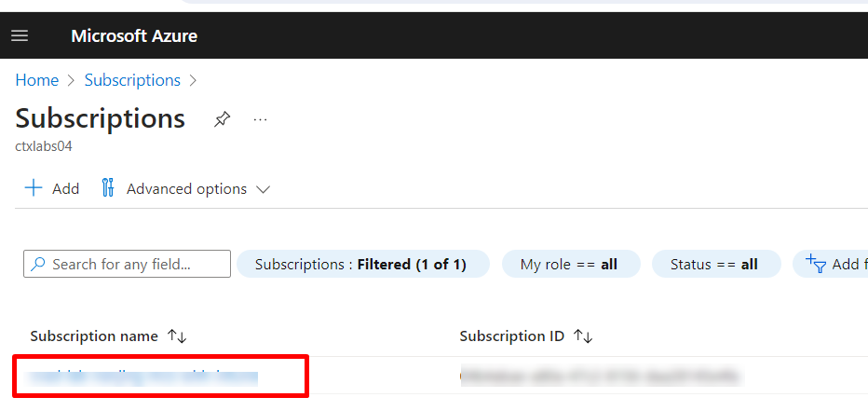
Task: Open the My role filter
Action: pos(570,265)
